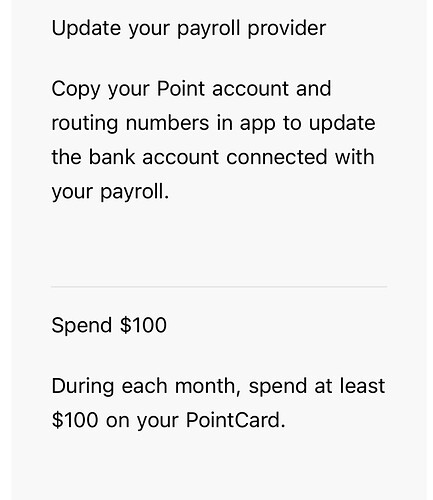The height and width of the screenshot is (500, 433).
Task: Click the word "Copy" starting the first paragraph
Action: [x=76, y=89]
